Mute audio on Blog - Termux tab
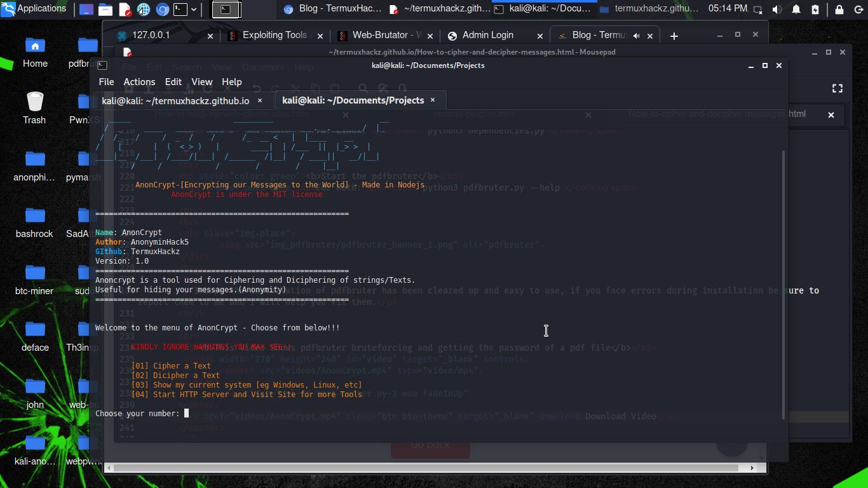 point(637,36)
